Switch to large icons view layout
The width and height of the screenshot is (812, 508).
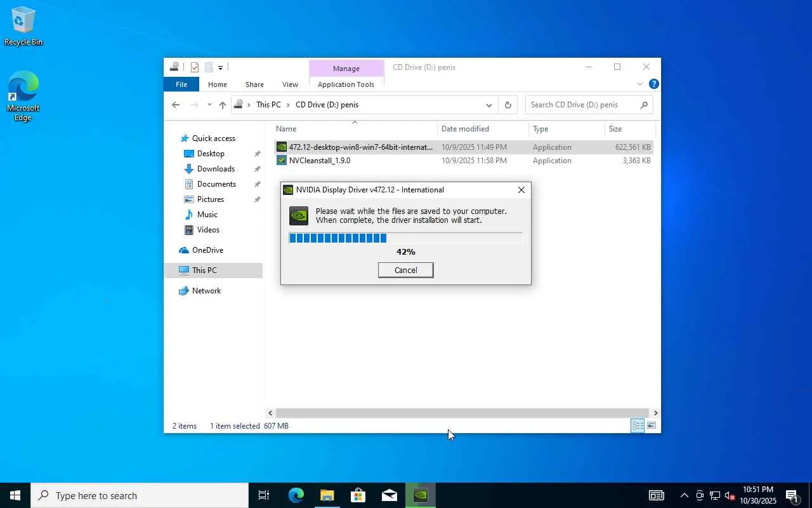click(x=652, y=425)
